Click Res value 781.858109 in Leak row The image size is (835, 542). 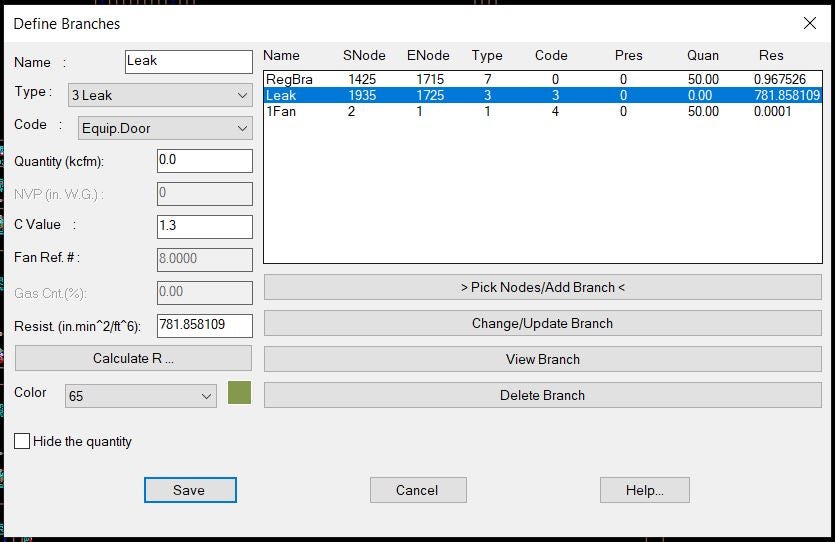787,95
